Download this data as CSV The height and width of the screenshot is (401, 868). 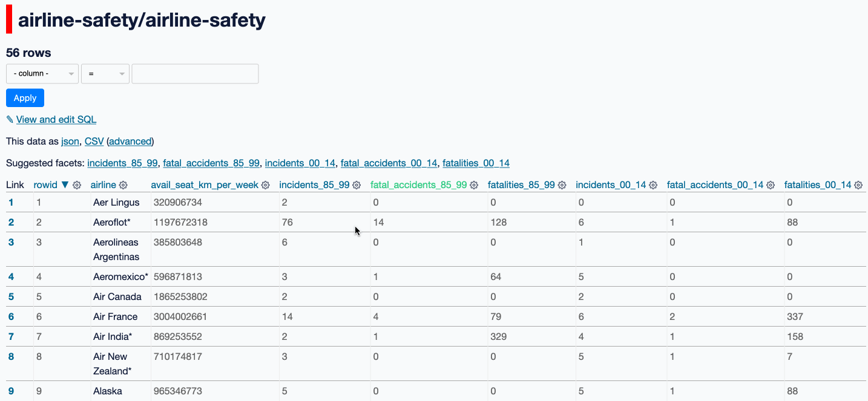tap(94, 142)
